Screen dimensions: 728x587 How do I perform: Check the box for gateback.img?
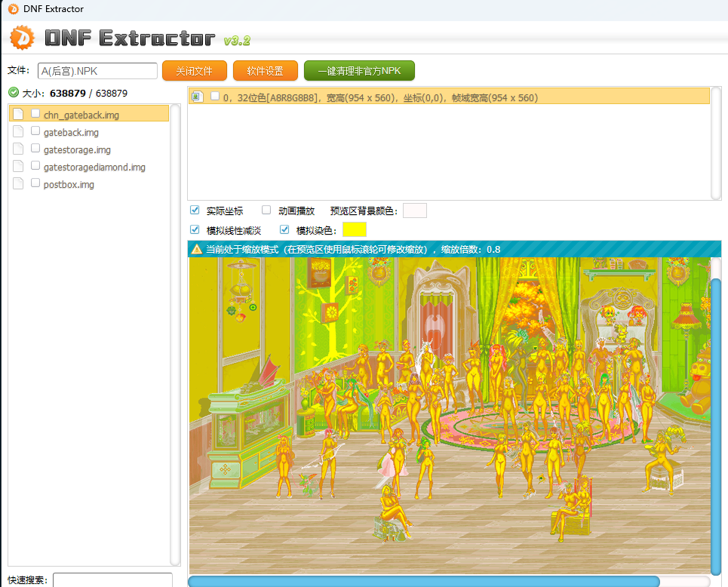click(35, 131)
